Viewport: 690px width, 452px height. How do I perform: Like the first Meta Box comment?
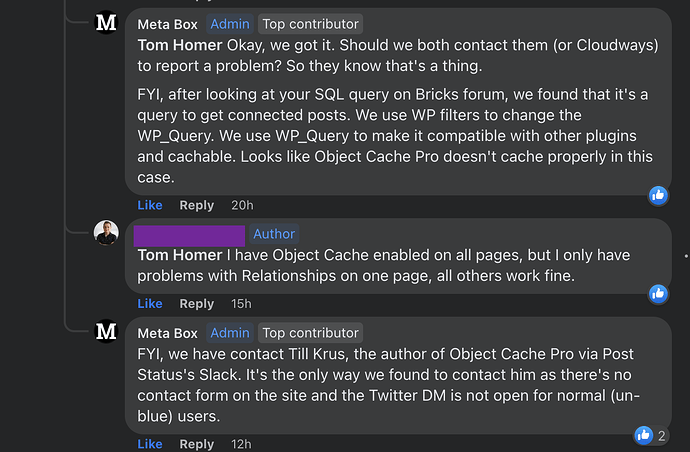coord(150,205)
